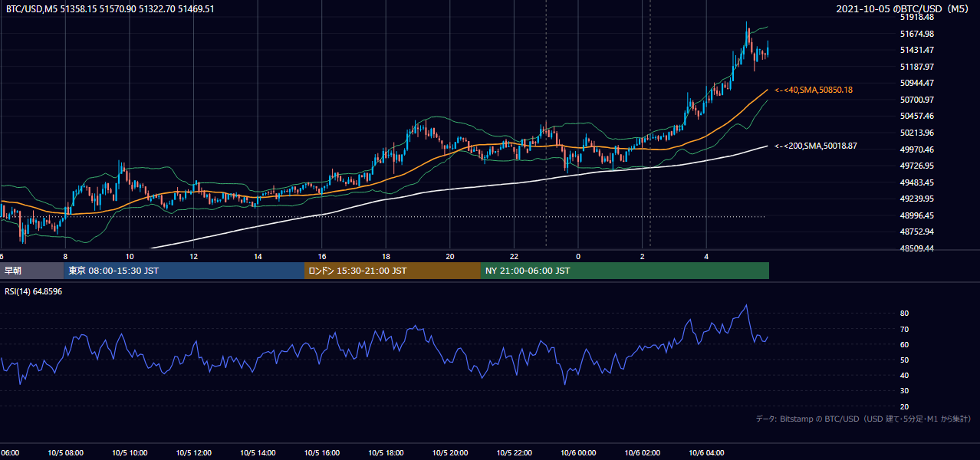Image resolution: width=980 pixels, height=460 pixels.
Task: Click hour tick 4 under price chart
Action: click(x=706, y=256)
